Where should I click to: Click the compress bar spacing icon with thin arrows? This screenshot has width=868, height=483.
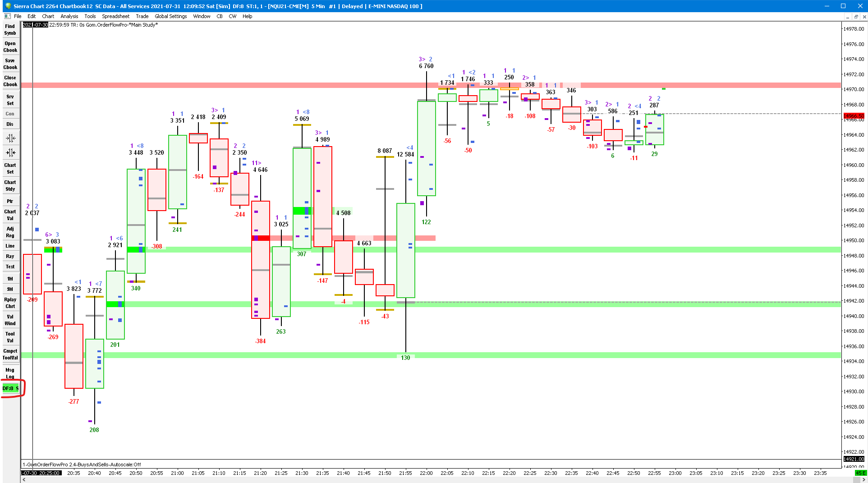10,138
